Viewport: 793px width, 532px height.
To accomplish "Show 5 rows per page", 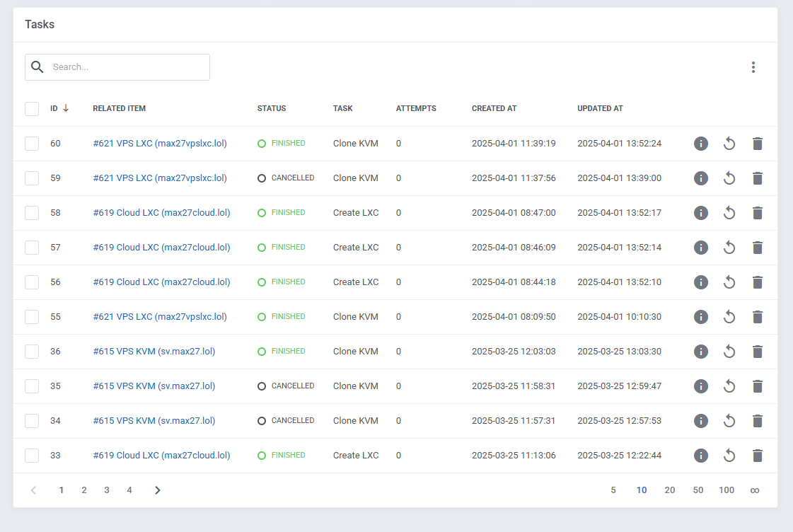I will (613, 490).
